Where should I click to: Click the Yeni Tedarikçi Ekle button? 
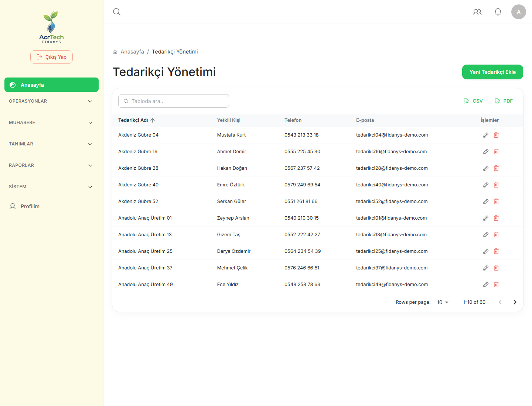492,72
